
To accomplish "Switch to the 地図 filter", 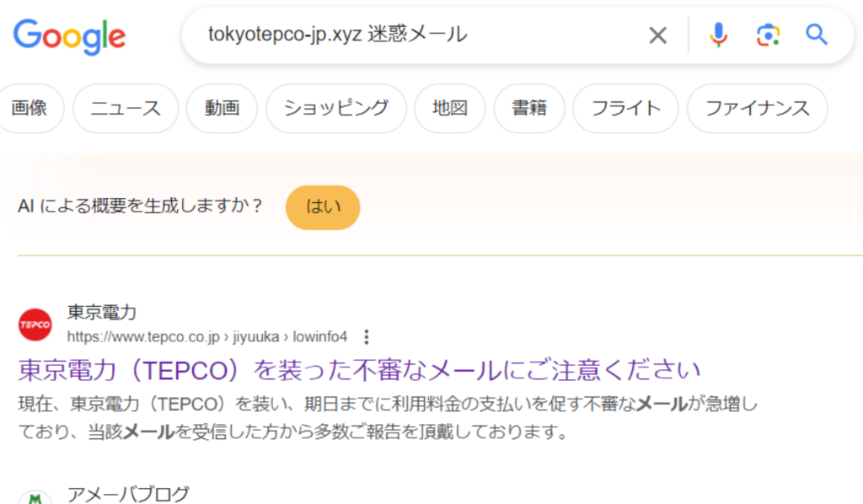I will [x=450, y=108].
